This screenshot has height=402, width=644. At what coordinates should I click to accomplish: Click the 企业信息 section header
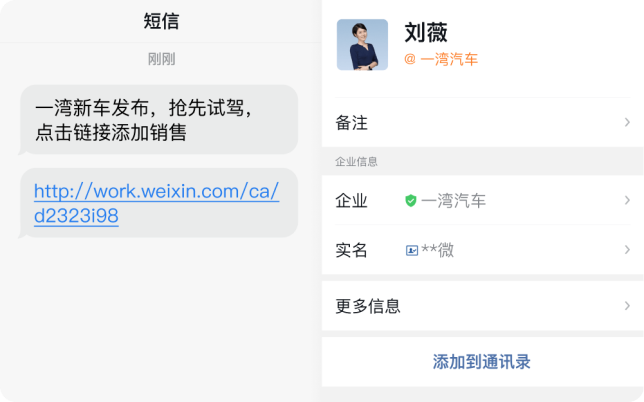[356, 161]
